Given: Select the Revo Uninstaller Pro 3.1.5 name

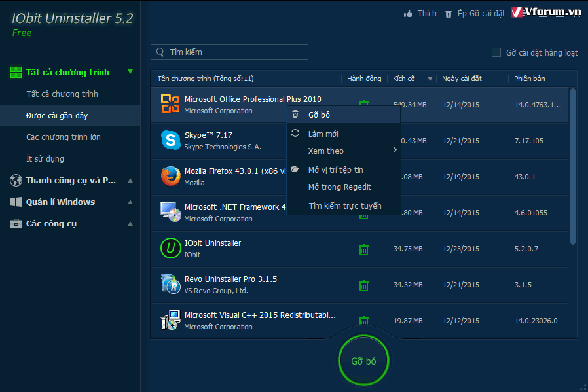Looking at the screenshot, I should (230, 279).
